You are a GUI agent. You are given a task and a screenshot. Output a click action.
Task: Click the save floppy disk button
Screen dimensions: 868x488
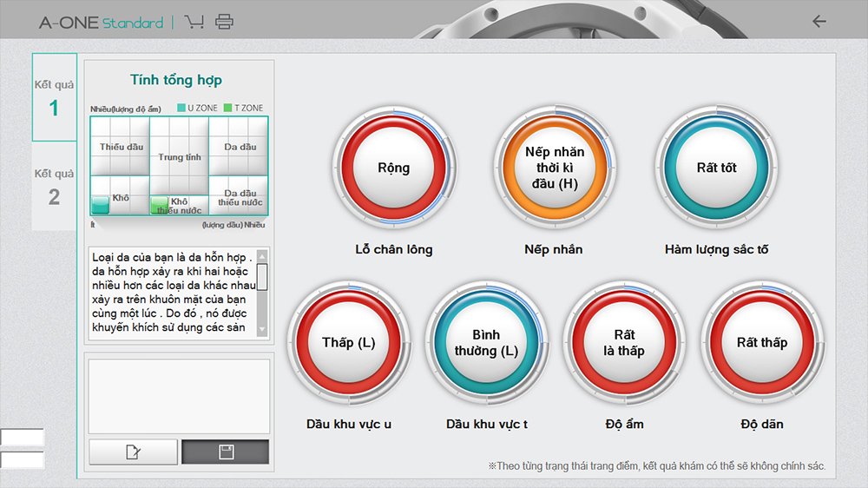tap(226, 452)
